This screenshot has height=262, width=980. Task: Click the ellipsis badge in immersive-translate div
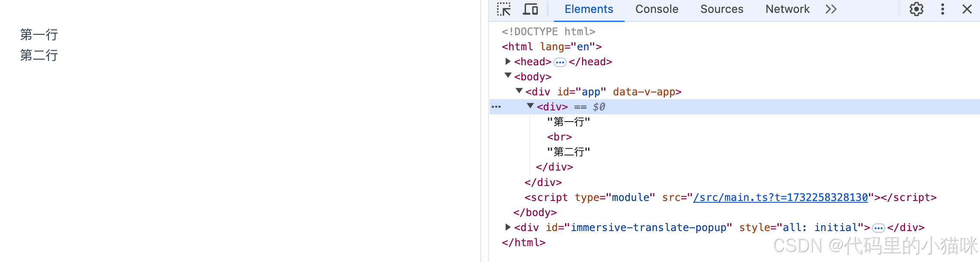pyautogui.click(x=878, y=228)
